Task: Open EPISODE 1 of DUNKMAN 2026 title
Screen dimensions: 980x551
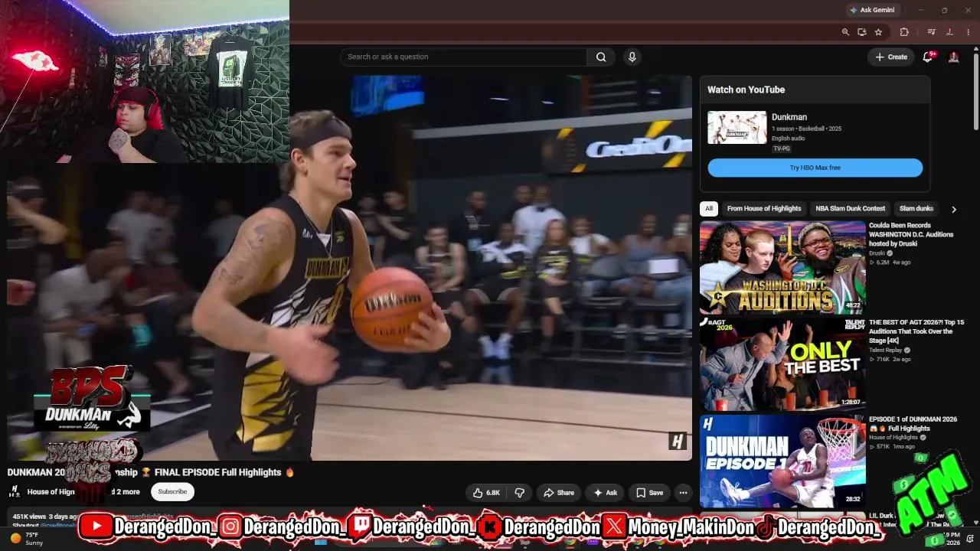Action: tap(913, 424)
